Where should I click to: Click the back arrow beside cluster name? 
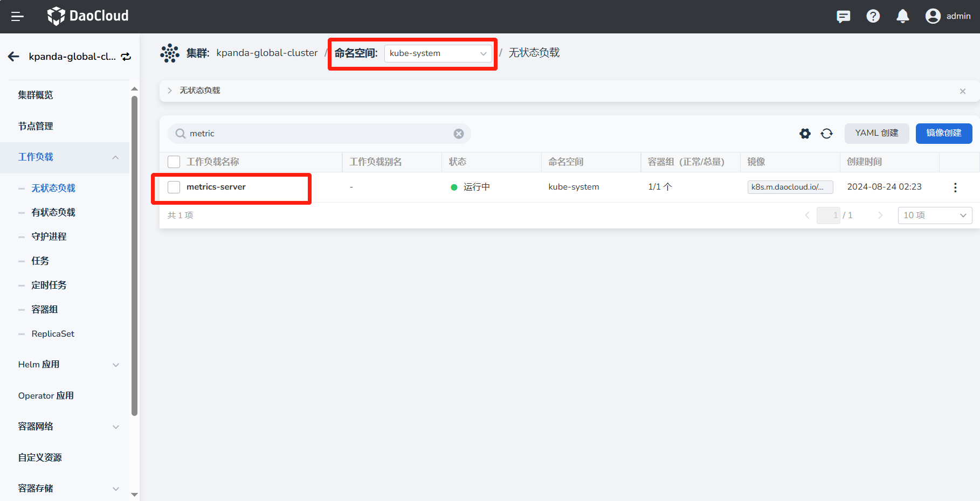coord(14,57)
